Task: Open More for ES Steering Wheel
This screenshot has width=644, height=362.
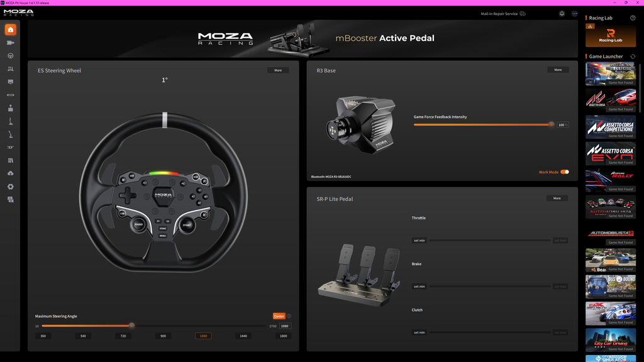Action: (278, 70)
